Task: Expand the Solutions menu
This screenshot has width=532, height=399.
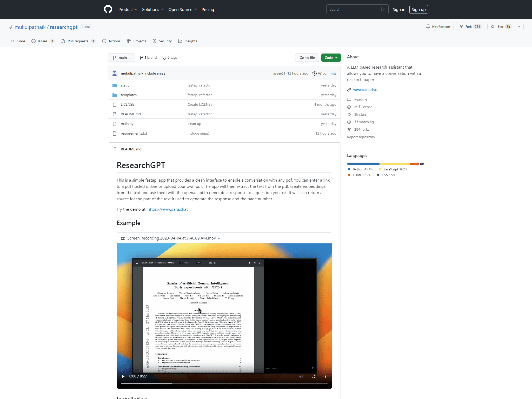Action: point(153,9)
